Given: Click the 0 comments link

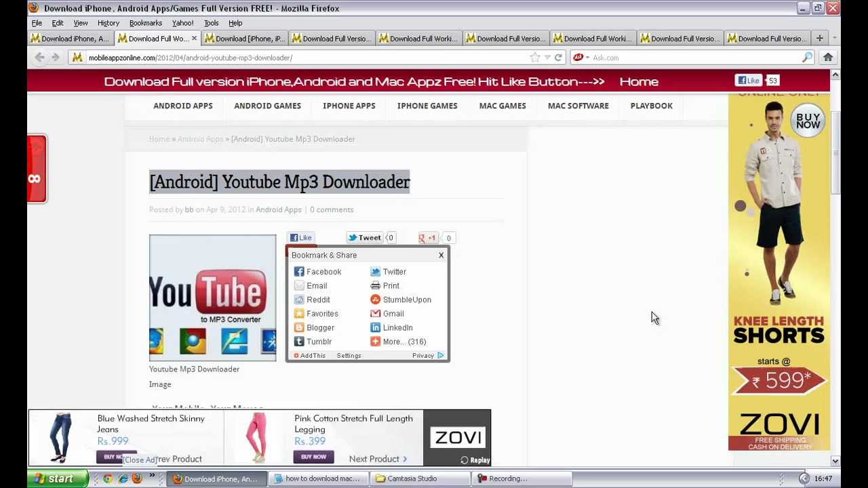Looking at the screenshot, I should [x=332, y=209].
